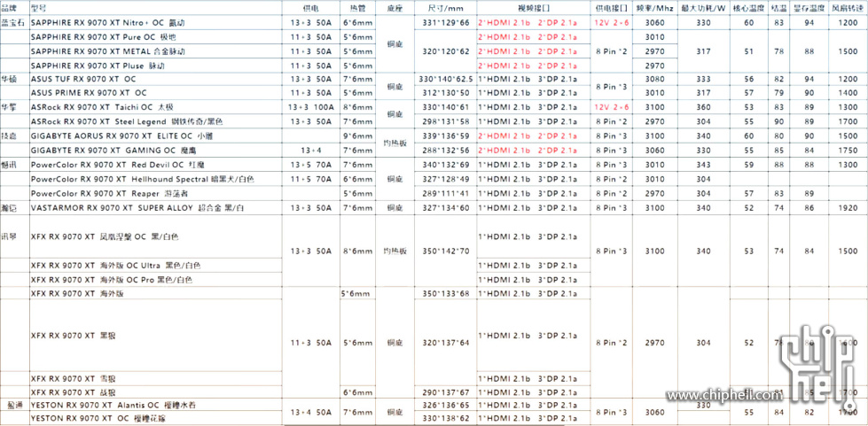Screen dimensions: 868x426
Task: Click PowerColor RX 9070 XT Reaper cell
Action: (x=155, y=194)
